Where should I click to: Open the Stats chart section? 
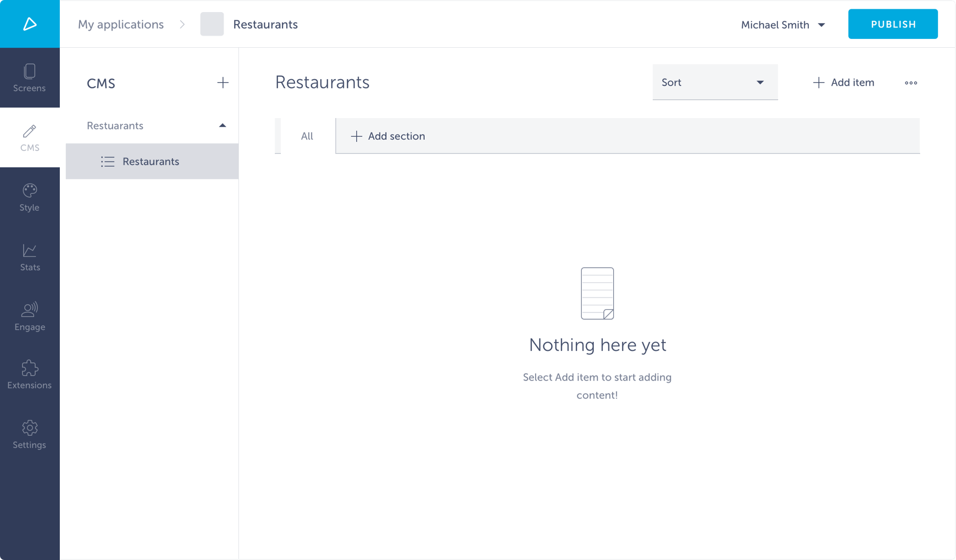tap(30, 257)
